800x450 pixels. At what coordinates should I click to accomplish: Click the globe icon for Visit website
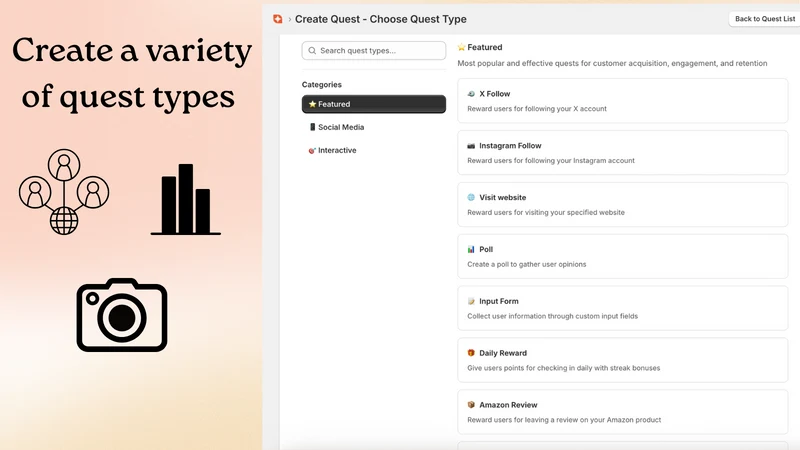[471, 197]
